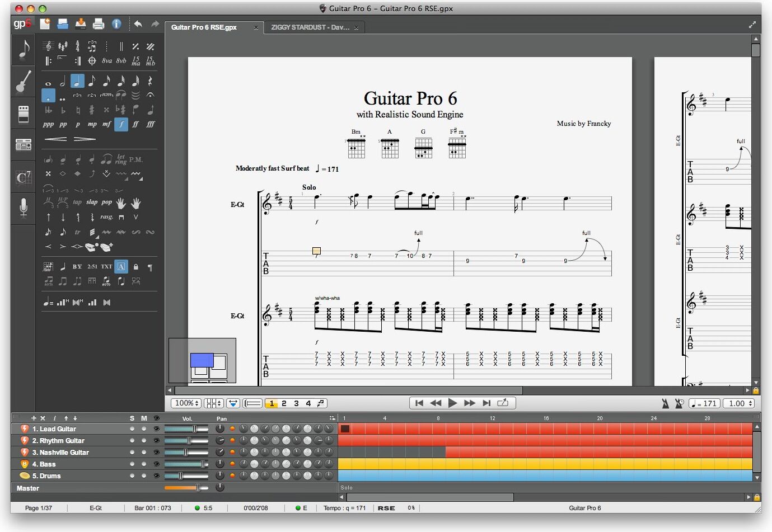This screenshot has height=532, width=772.
Task: Open chord diagram tool
Action: point(48,267)
